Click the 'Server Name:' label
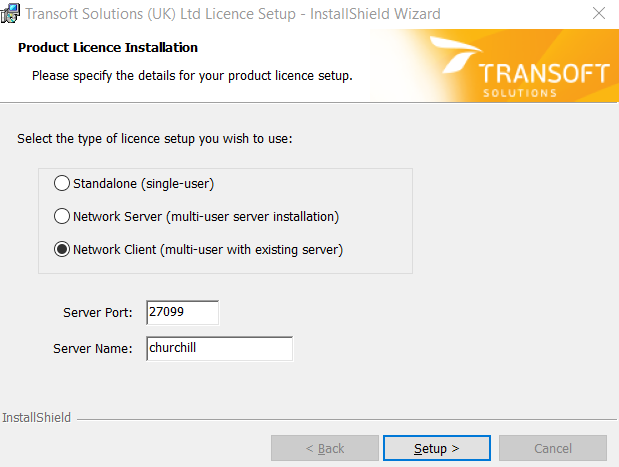The height and width of the screenshot is (467, 619). 93,349
